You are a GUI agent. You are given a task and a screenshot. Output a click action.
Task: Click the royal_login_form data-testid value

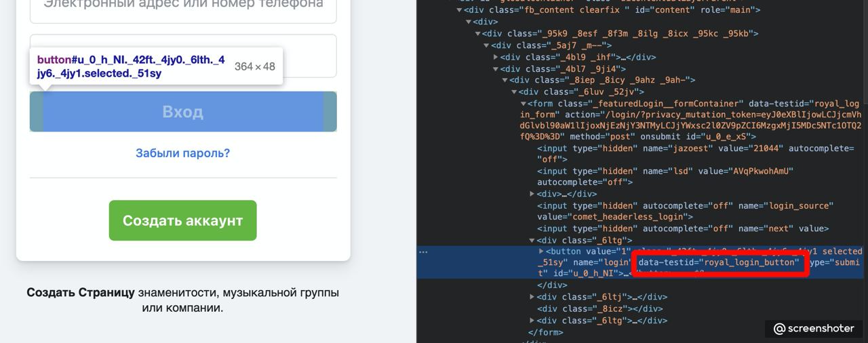(690, 109)
